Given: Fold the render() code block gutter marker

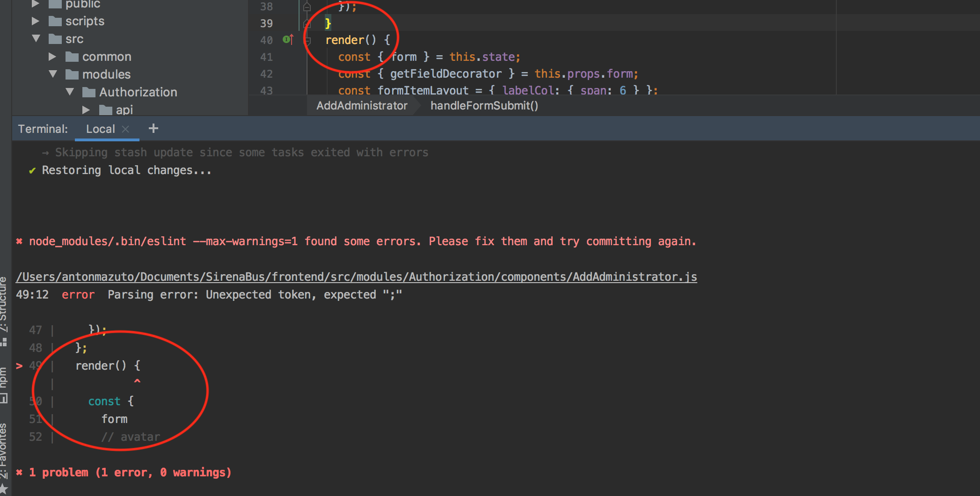Looking at the screenshot, I should [x=307, y=40].
